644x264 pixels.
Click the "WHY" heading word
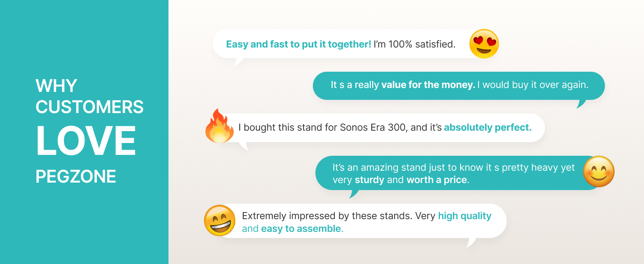click(x=56, y=86)
